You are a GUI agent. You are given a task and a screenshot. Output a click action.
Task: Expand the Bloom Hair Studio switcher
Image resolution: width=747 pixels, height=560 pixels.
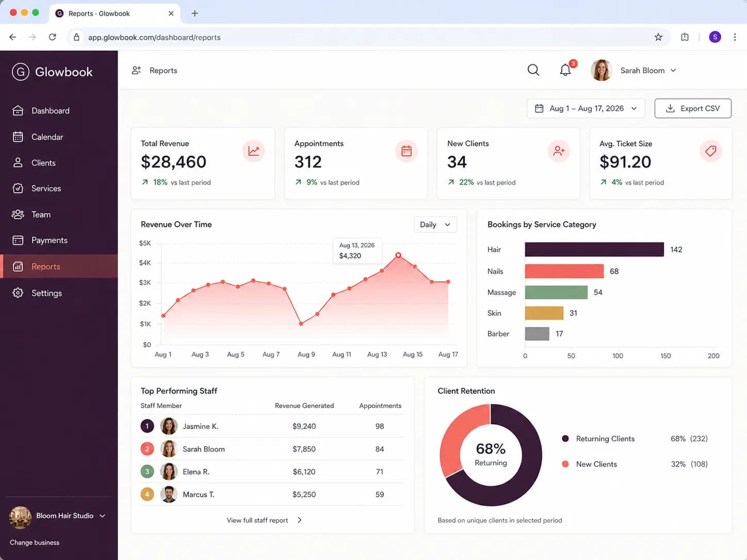(103, 516)
